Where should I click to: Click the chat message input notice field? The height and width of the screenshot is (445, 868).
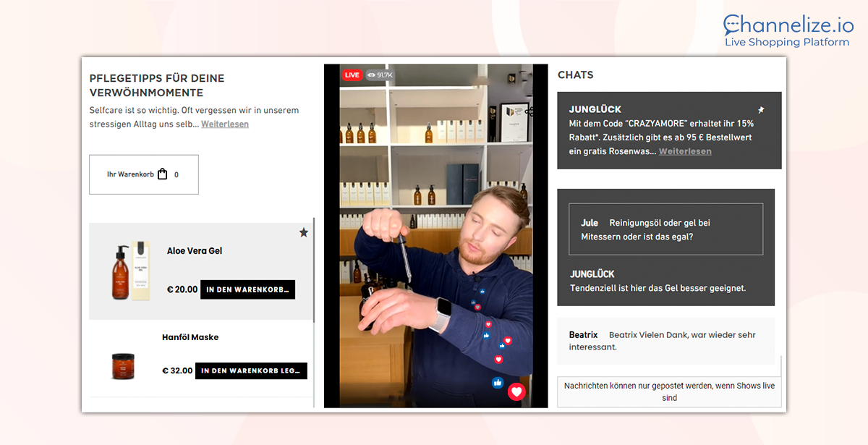670,391
